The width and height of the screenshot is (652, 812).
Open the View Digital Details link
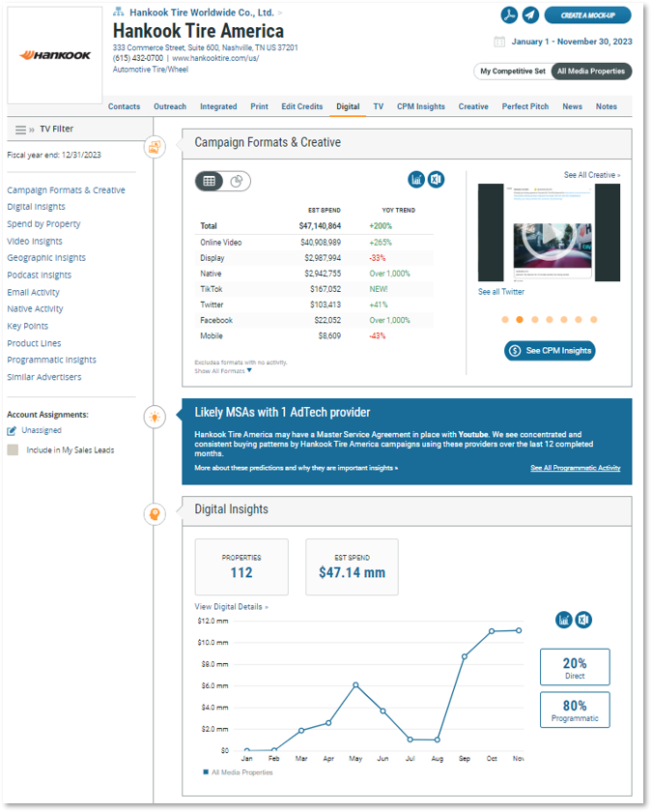[x=231, y=606]
